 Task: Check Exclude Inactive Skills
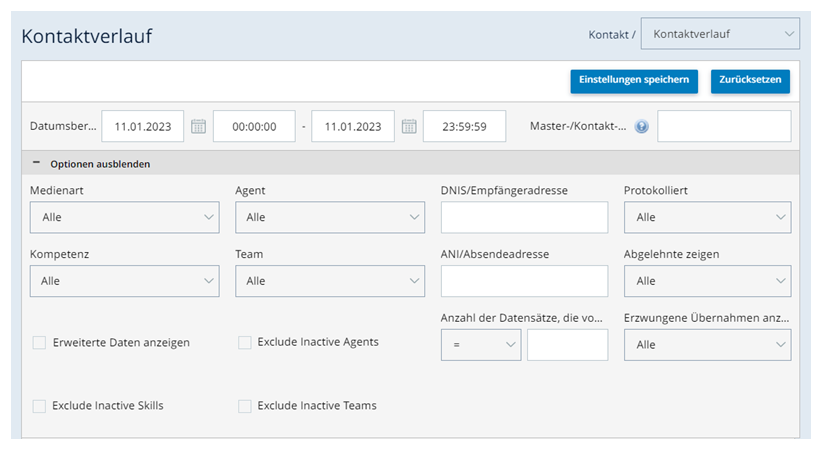pos(39,406)
